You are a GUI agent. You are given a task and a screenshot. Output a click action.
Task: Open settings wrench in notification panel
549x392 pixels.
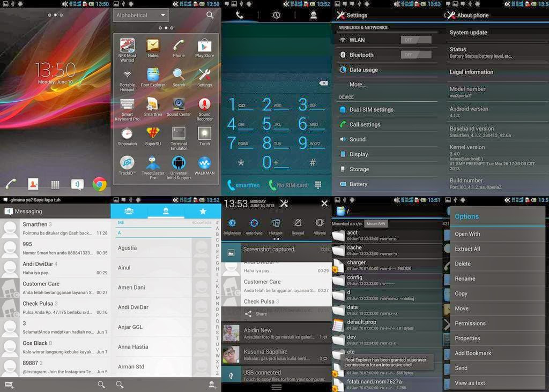click(x=284, y=203)
